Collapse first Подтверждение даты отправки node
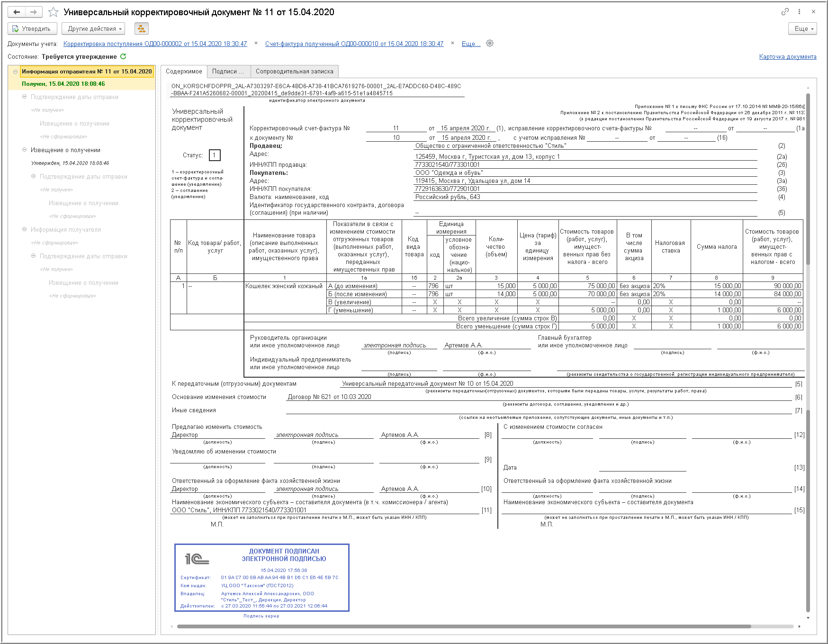 [25, 97]
